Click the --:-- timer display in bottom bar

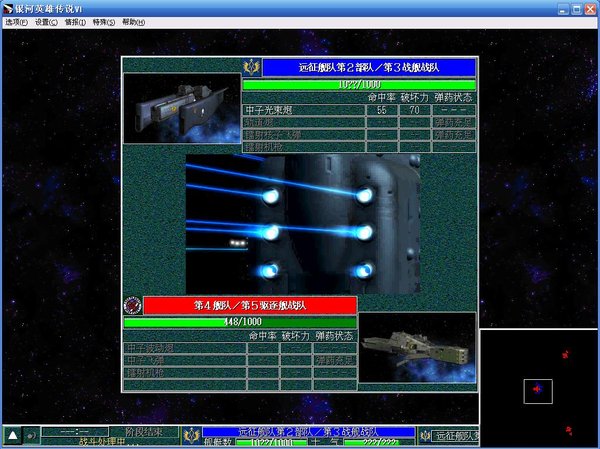pos(75,432)
